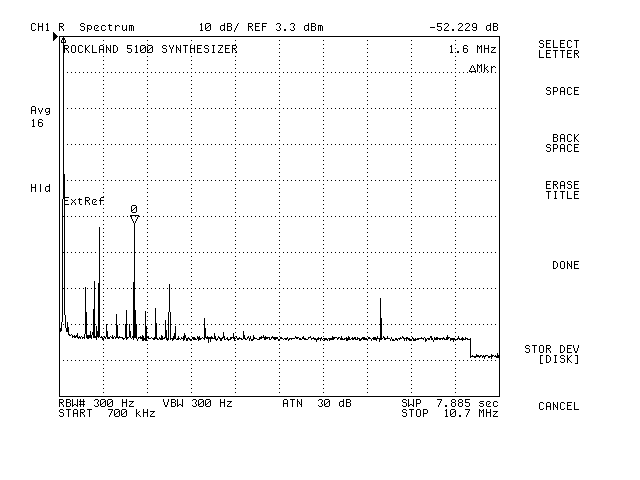Select the VBW 300 Hz readout
Image resolution: width=640 pixels, height=480 pixels.
pos(197,403)
